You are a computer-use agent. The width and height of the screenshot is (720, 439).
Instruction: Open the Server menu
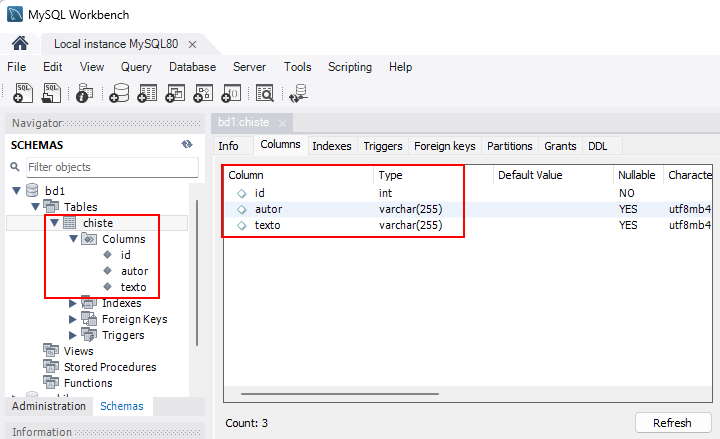[x=249, y=67]
